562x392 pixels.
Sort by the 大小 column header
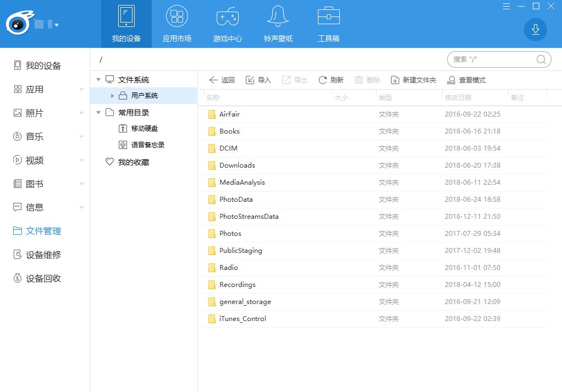[x=341, y=97]
